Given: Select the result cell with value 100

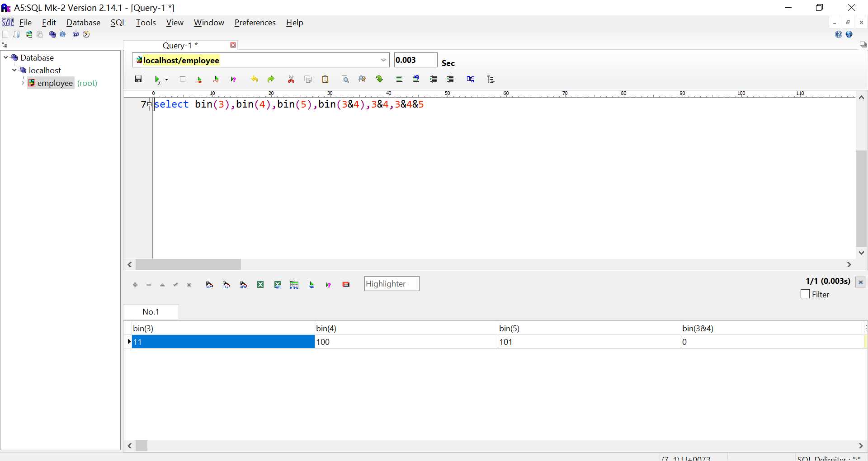Looking at the screenshot, I should click(x=406, y=342).
